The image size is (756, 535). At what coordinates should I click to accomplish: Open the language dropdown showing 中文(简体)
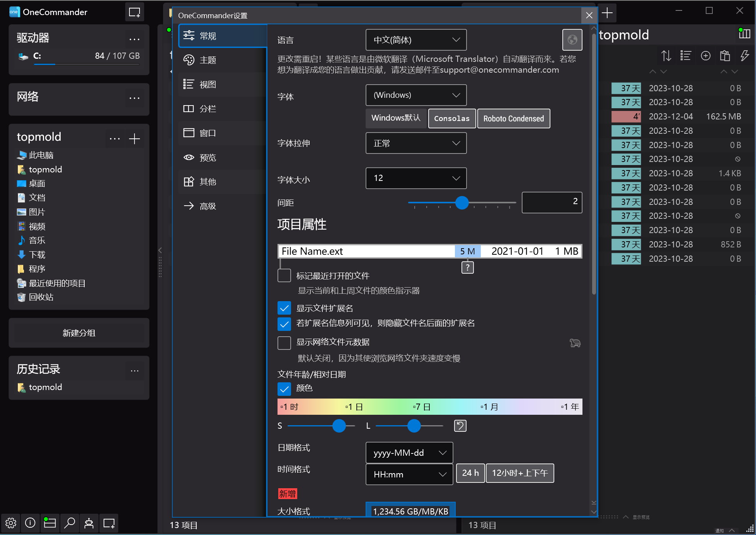coord(416,40)
